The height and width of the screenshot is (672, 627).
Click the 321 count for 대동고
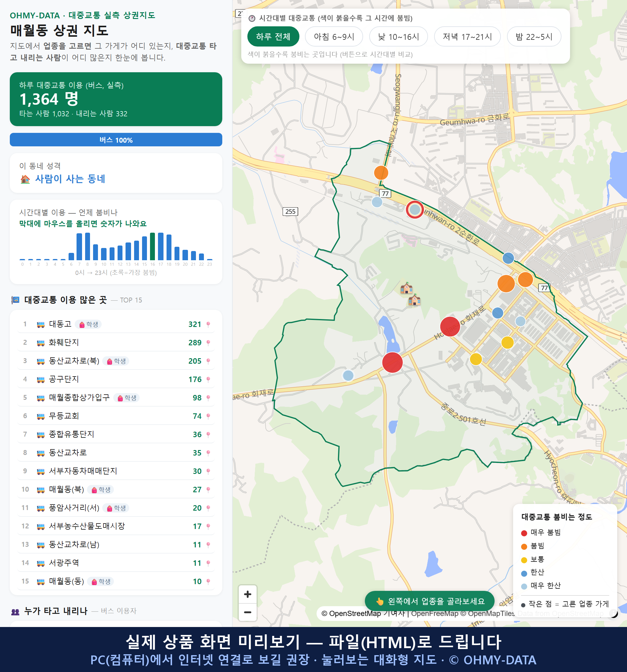tap(195, 324)
